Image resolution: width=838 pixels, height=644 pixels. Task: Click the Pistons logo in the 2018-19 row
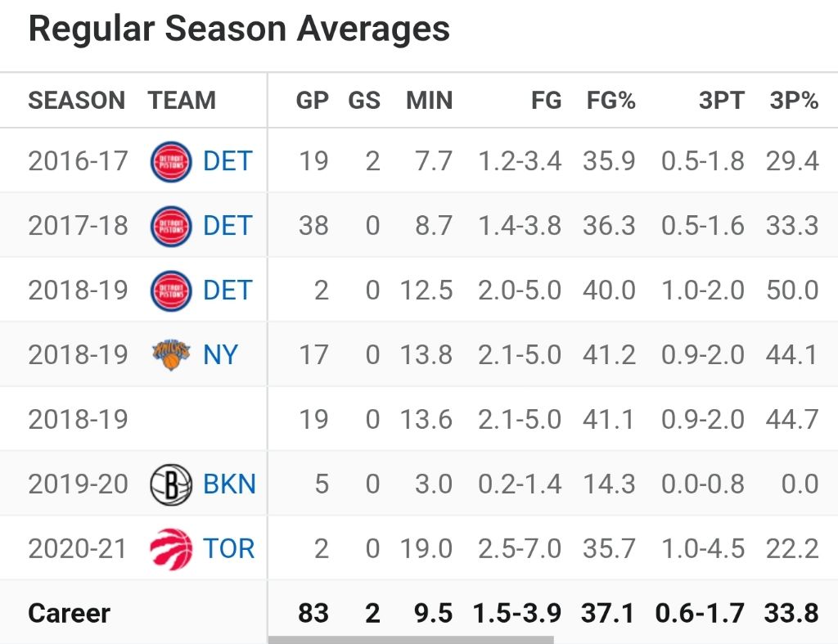click(x=171, y=290)
